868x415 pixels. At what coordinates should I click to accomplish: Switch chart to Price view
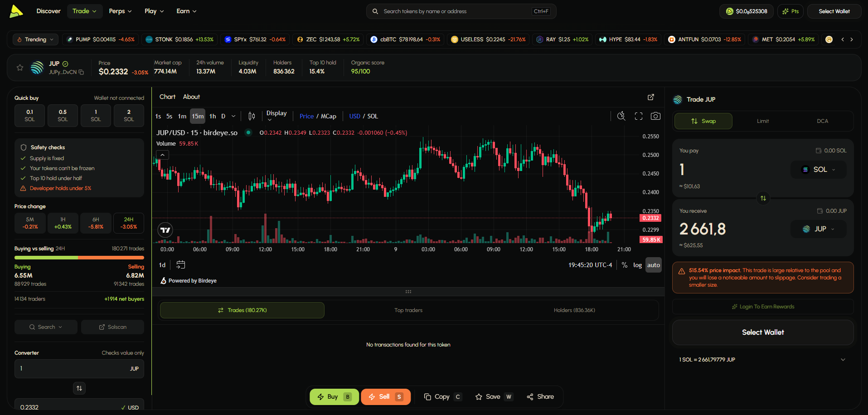[x=306, y=117]
